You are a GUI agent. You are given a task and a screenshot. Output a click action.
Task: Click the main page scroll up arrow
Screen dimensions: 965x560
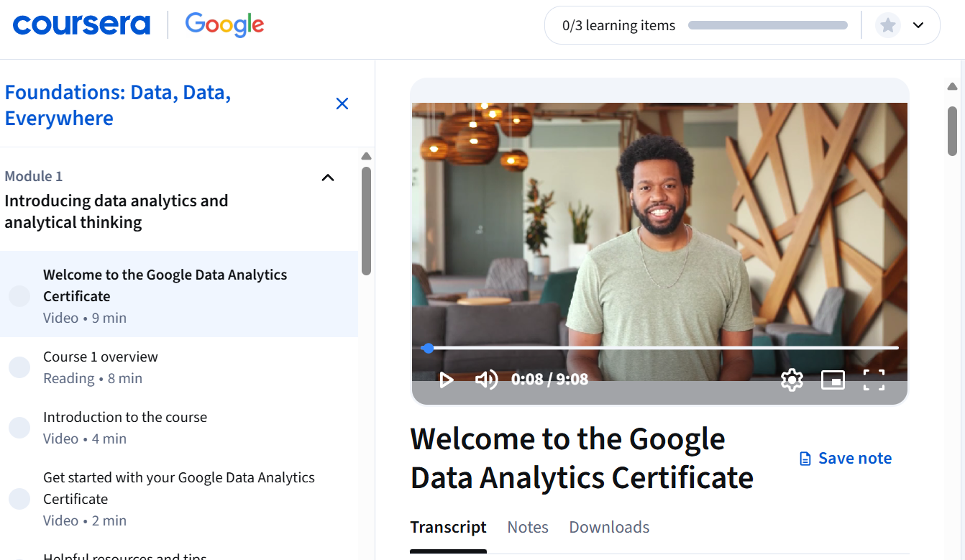point(953,88)
